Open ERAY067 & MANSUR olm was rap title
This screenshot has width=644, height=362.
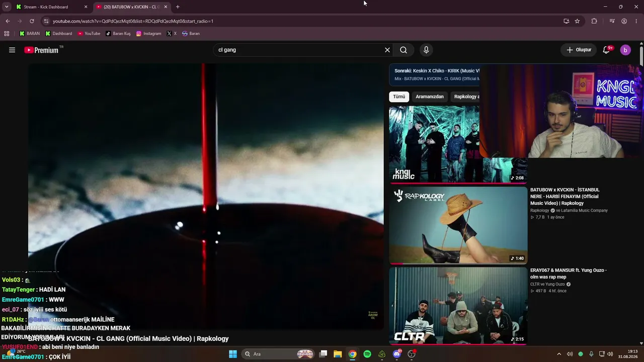pyautogui.click(x=569, y=274)
